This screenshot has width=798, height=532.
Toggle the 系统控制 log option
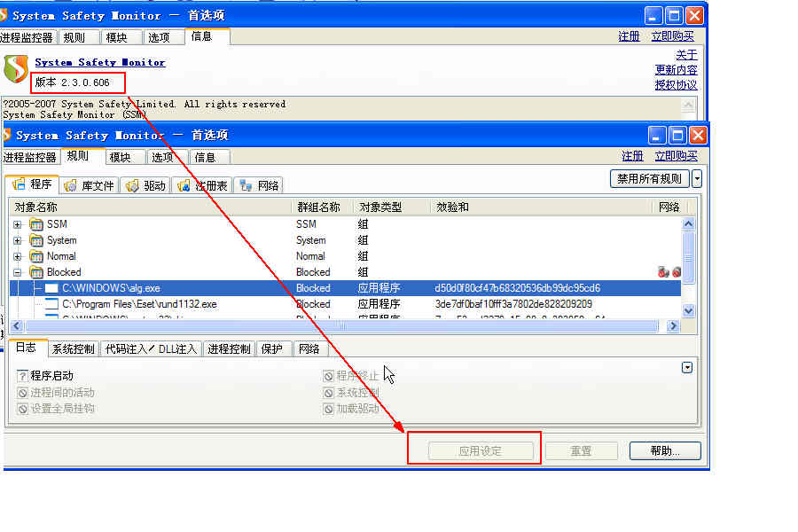(328, 393)
